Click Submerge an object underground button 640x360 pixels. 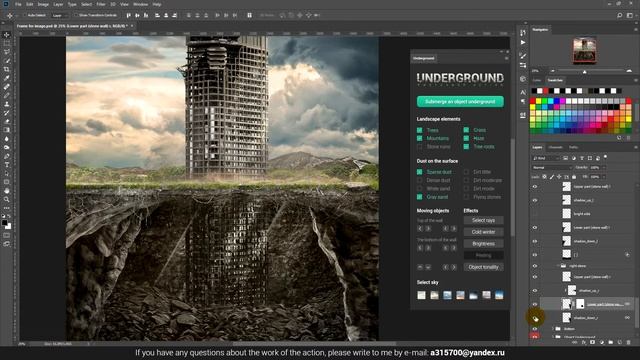pyautogui.click(x=460, y=102)
